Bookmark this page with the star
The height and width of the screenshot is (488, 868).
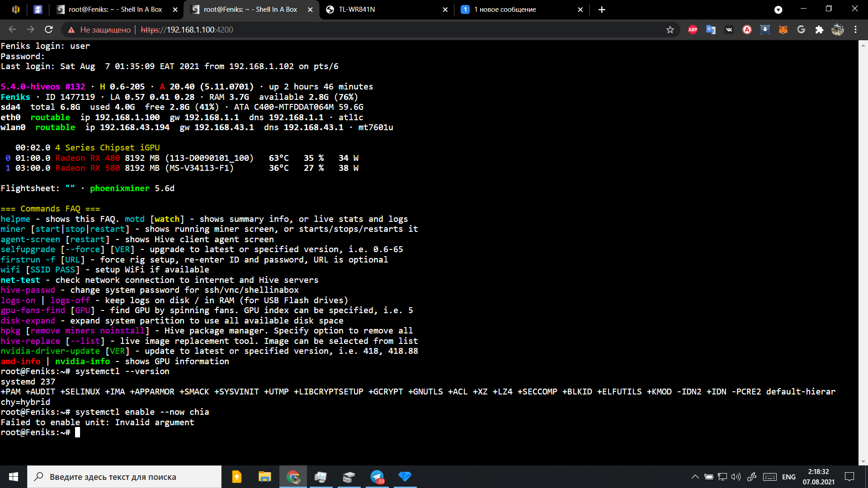tap(670, 30)
